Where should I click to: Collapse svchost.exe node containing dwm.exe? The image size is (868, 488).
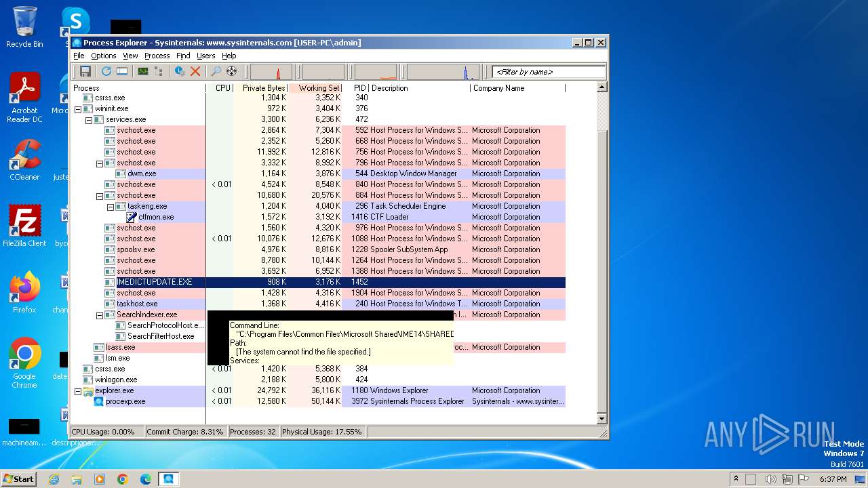100,163
